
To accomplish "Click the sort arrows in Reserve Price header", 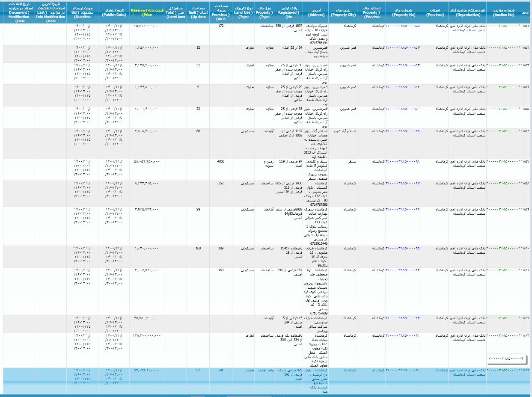I will click(132, 15).
